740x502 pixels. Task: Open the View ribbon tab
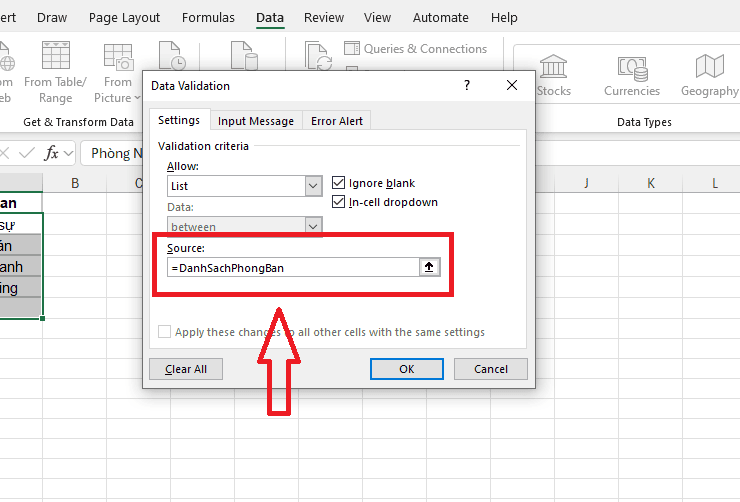(x=378, y=17)
